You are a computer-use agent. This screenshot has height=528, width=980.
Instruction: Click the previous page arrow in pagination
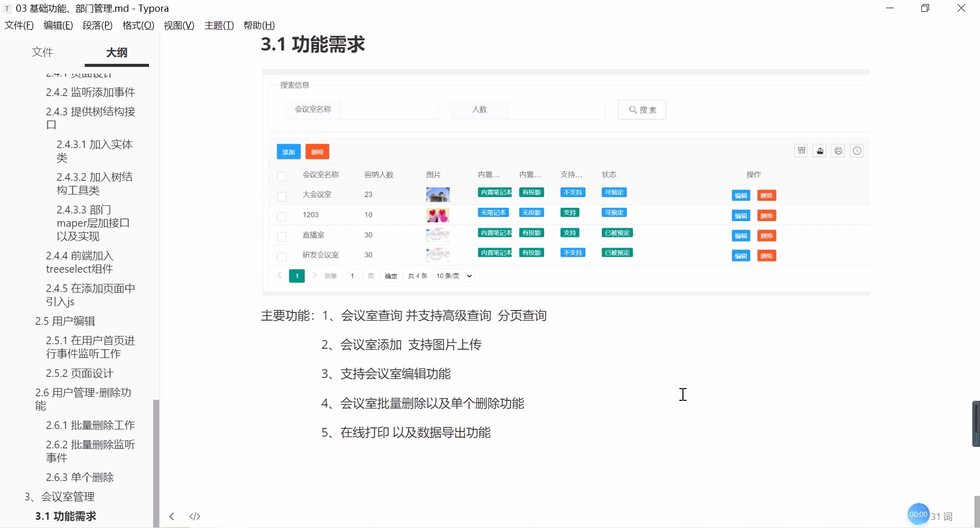pyautogui.click(x=279, y=275)
